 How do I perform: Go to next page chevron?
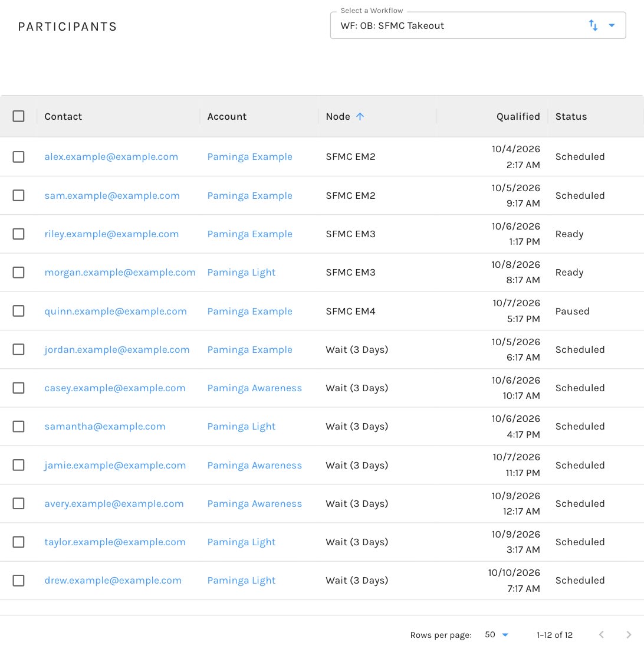coord(629,634)
